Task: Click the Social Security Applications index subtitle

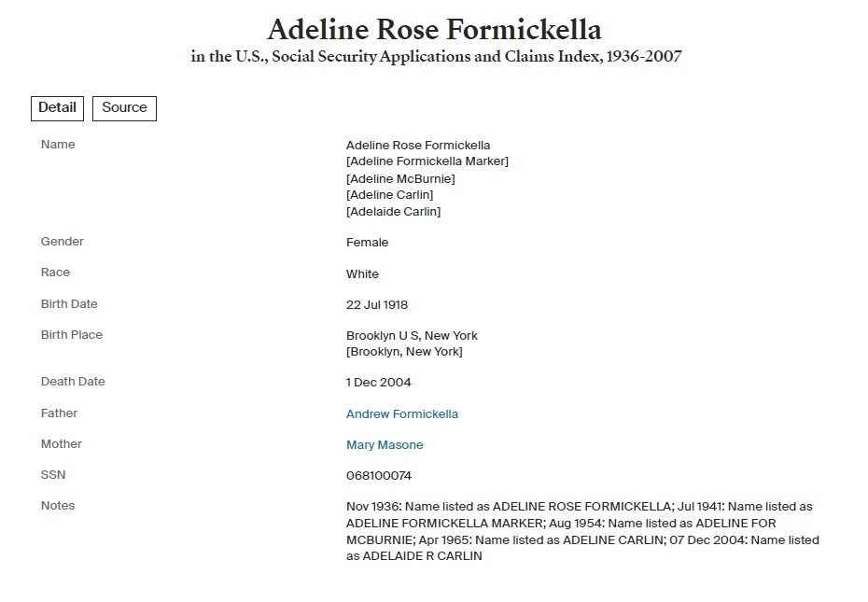Action: pos(436,57)
